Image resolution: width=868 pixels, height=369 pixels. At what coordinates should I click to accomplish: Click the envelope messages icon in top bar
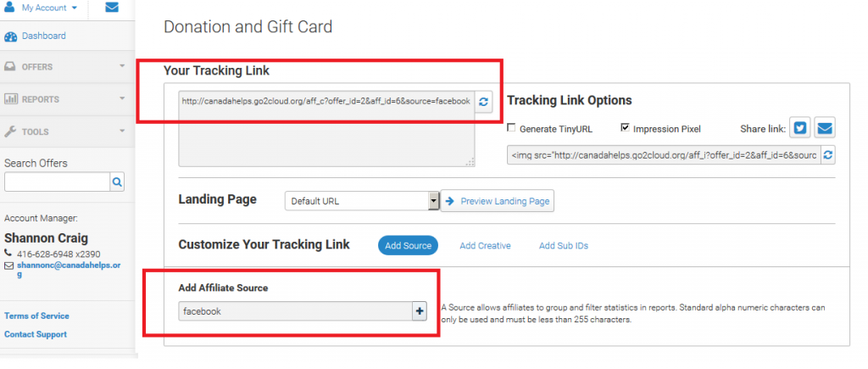coord(112,8)
